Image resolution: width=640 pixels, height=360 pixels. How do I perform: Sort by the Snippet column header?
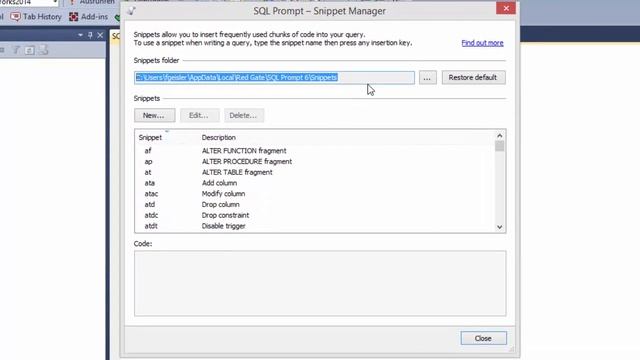[x=150, y=138]
